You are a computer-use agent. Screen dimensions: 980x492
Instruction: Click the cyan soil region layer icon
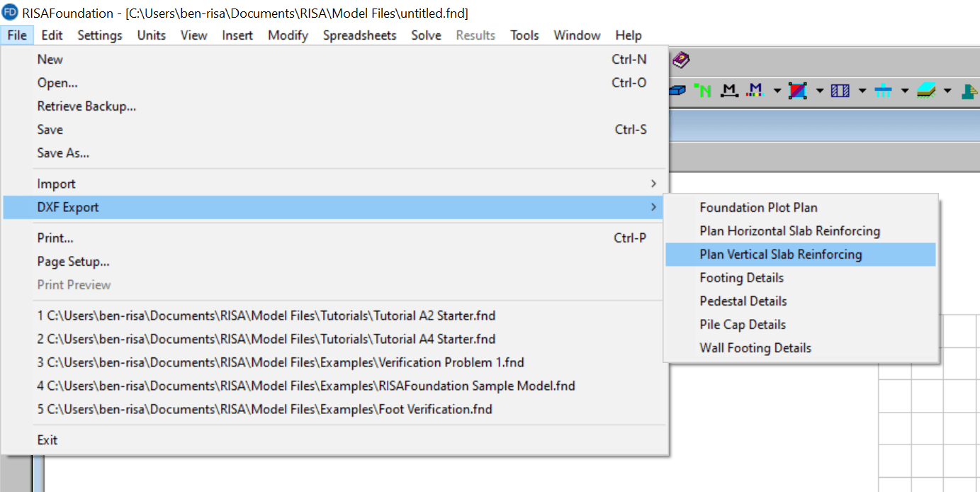pos(925,90)
